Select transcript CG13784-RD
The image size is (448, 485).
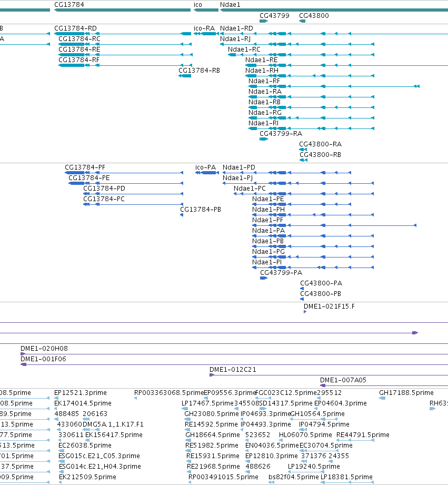123,34
